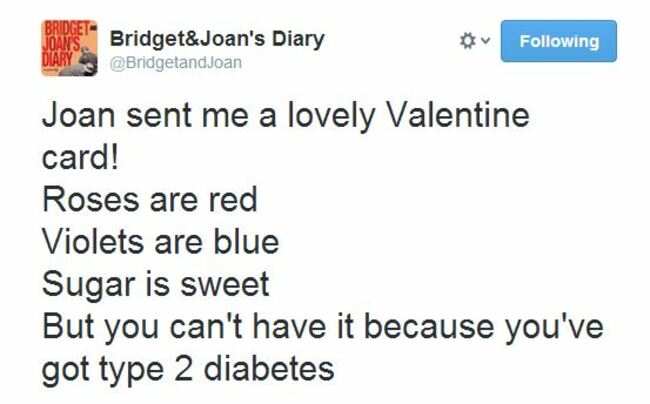650x404 pixels.
Task: Expand the small chevron beside the gear
Action: 486,41
